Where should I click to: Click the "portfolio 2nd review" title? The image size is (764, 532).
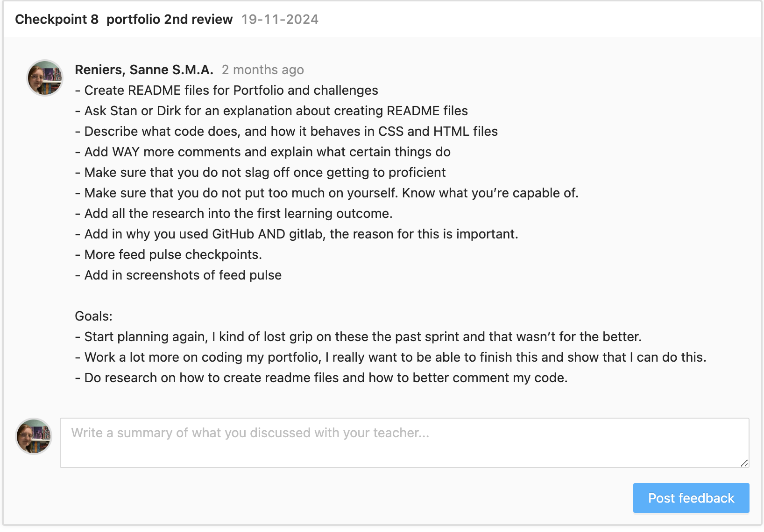[x=170, y=19]
